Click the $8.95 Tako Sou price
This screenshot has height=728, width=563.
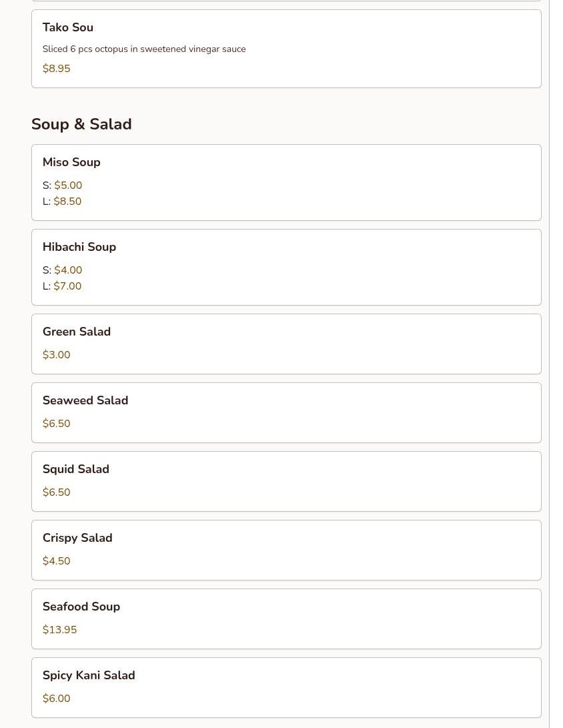[x=56, y=69]
